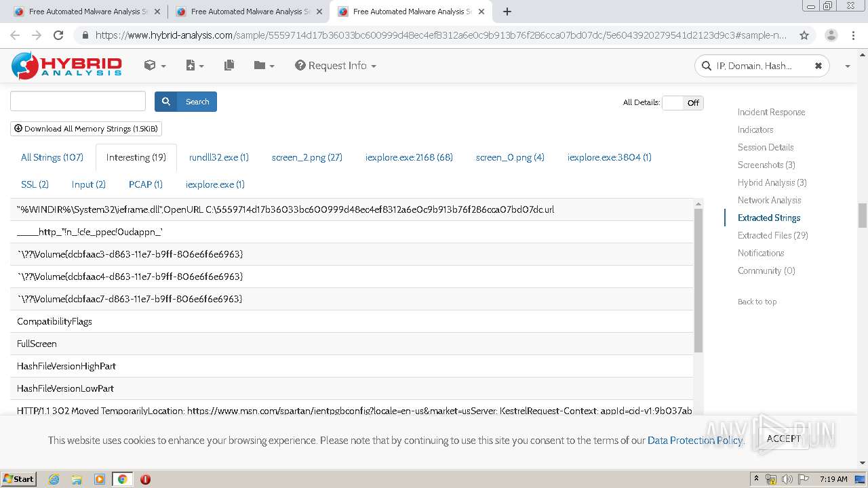Select the Volume{dcbfaac7 string row

(352, 299)
